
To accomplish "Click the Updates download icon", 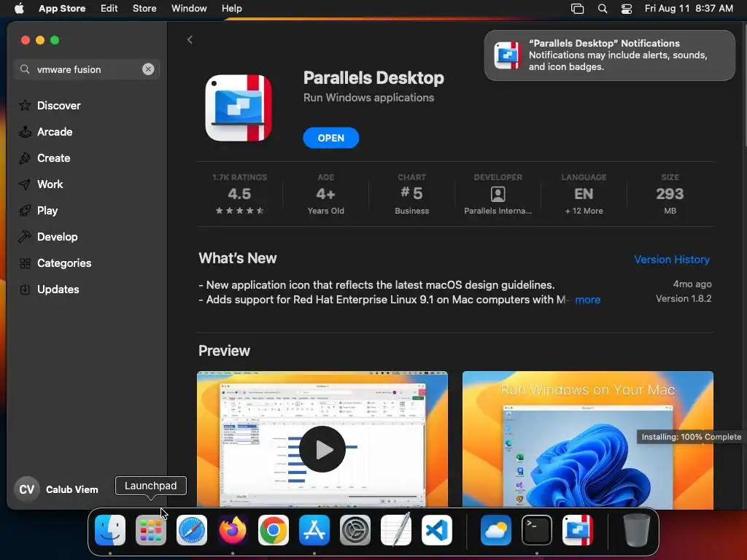I will click(x=25, y=289).
